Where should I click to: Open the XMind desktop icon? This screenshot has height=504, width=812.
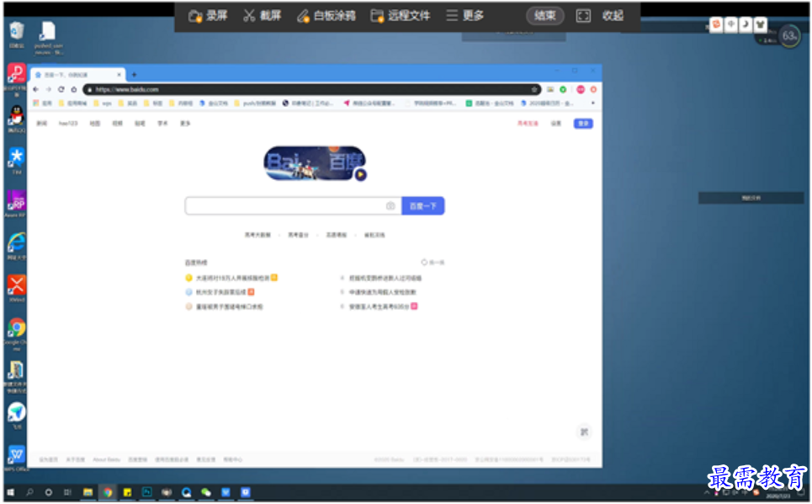pos(17,288)
